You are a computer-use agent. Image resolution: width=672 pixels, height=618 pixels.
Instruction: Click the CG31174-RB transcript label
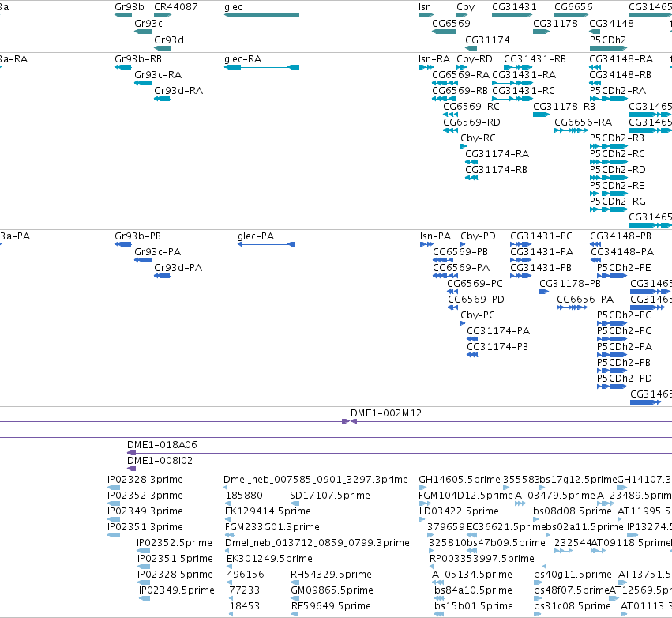coord(496,169)
